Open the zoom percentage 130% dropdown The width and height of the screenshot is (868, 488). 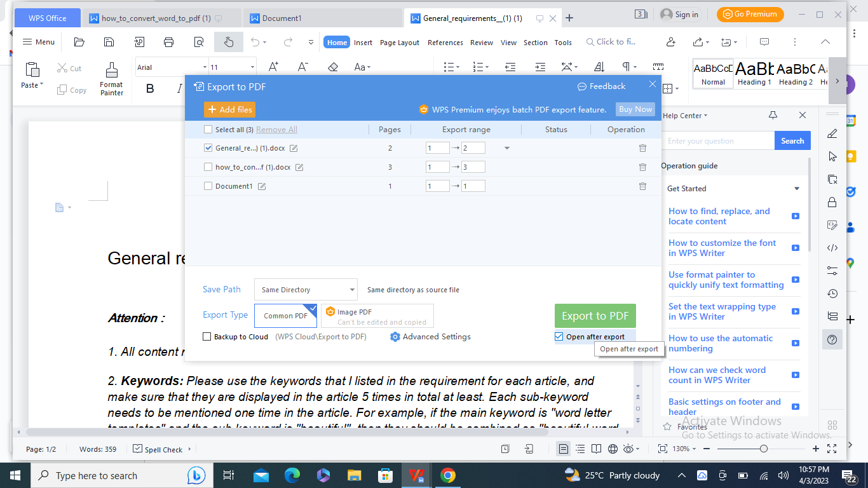point(686,449)
